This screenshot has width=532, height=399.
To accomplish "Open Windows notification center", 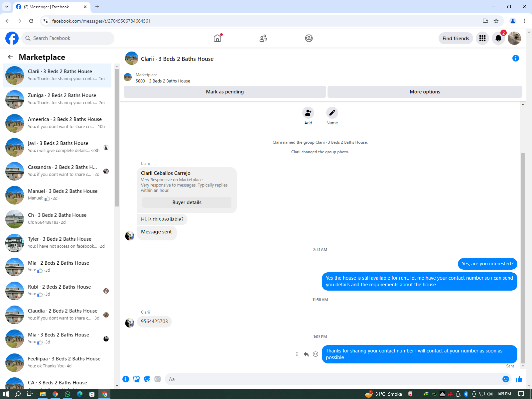I will click(521, 394).
